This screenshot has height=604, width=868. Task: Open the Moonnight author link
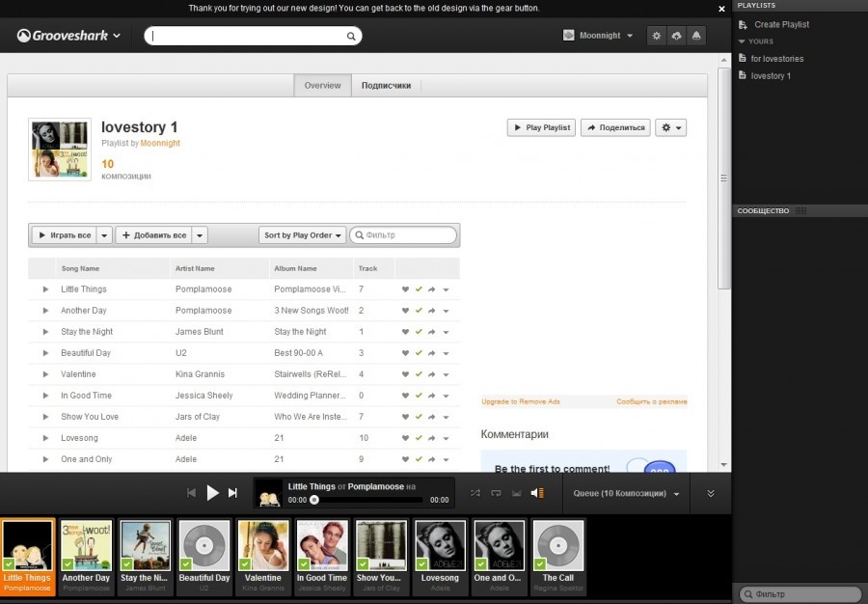click(160, 143)
